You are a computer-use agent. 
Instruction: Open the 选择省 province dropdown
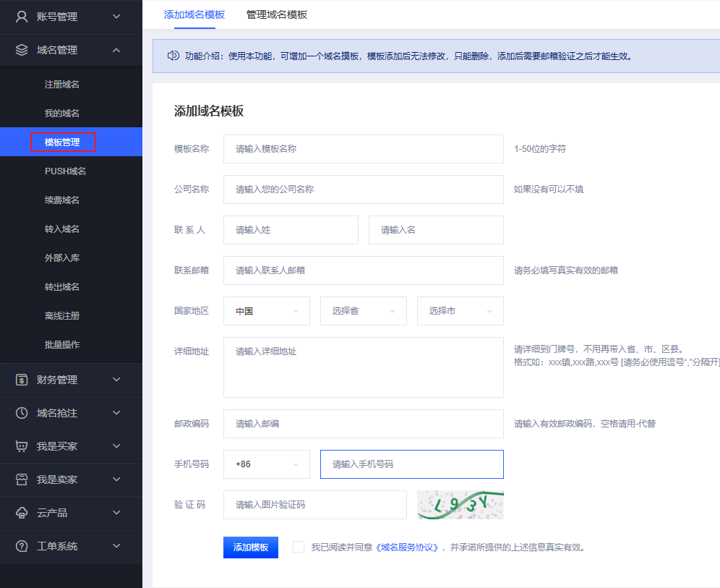[x=363, y=311]
